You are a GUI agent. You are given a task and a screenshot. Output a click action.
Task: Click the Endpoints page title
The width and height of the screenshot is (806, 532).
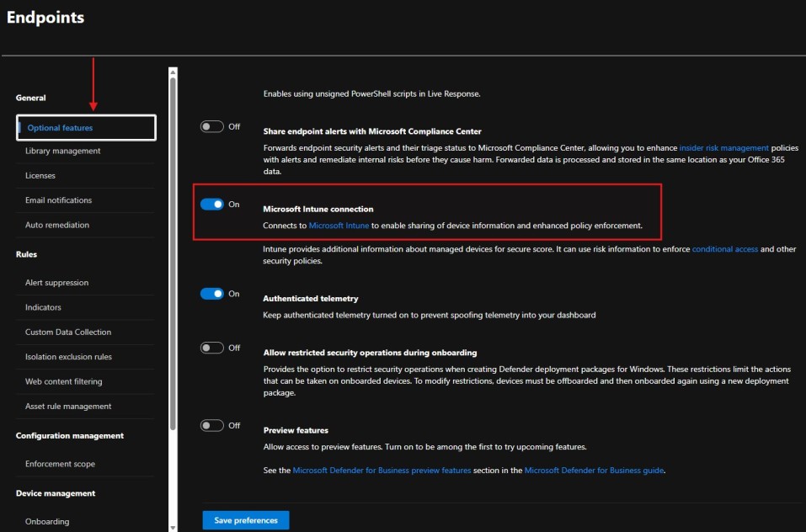[x=45, y=18]
